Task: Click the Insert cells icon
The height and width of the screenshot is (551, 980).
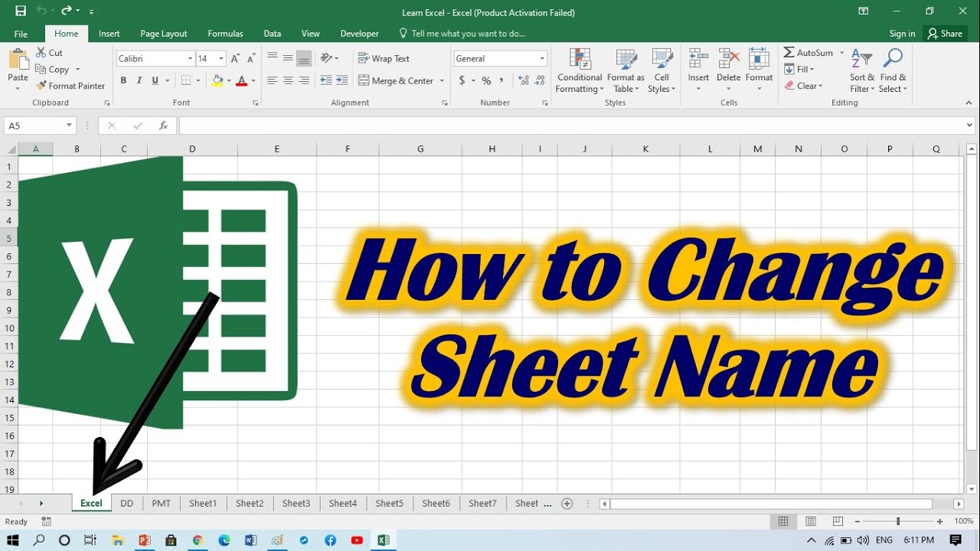Action: tap(698, 60)
